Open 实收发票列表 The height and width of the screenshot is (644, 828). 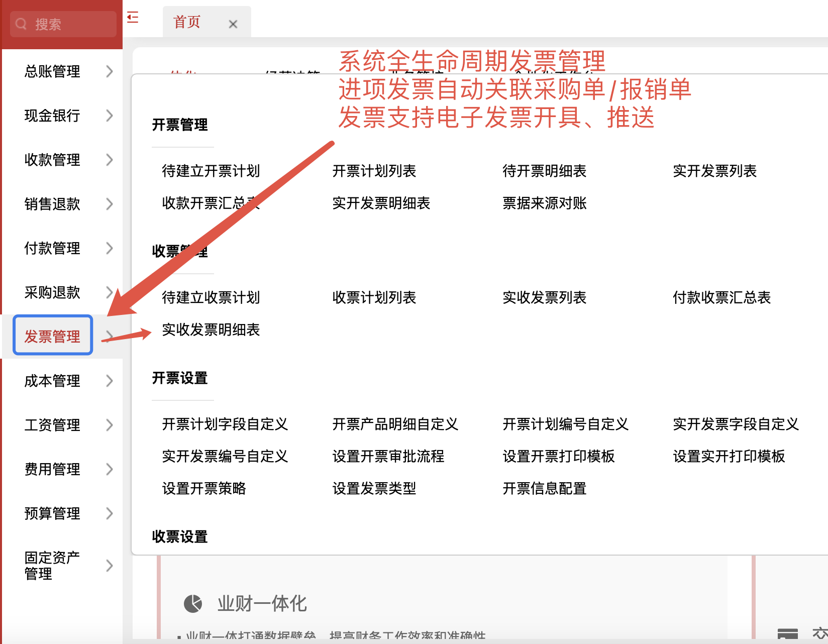tap(545, 297)
